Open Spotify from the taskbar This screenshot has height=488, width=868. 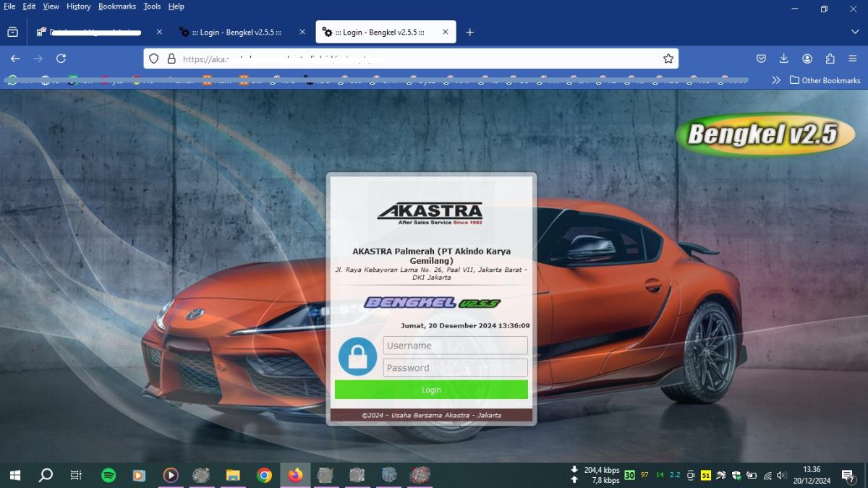(109, 475)
